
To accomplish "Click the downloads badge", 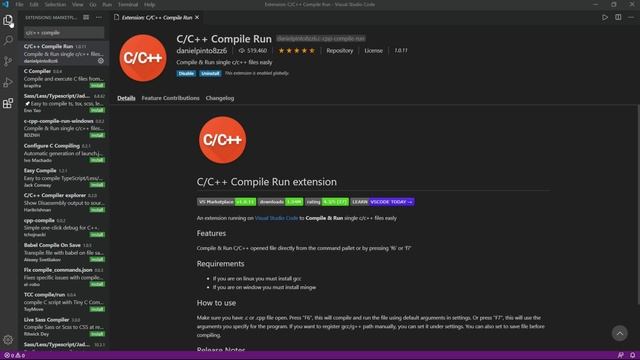I will (x=281, y=202).
